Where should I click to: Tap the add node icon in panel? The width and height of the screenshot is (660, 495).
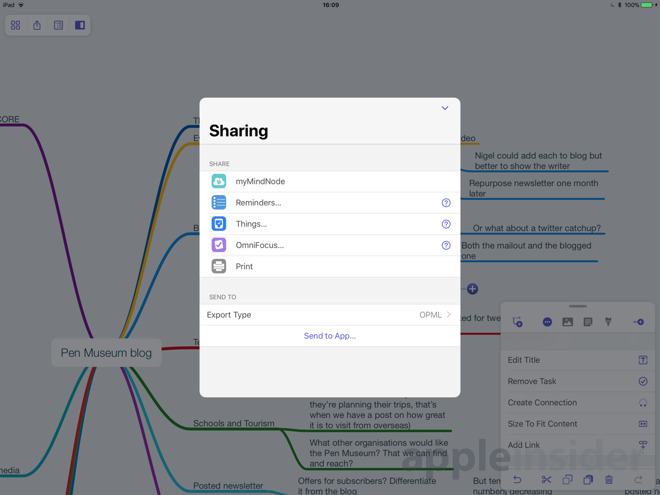pos(517,322)
